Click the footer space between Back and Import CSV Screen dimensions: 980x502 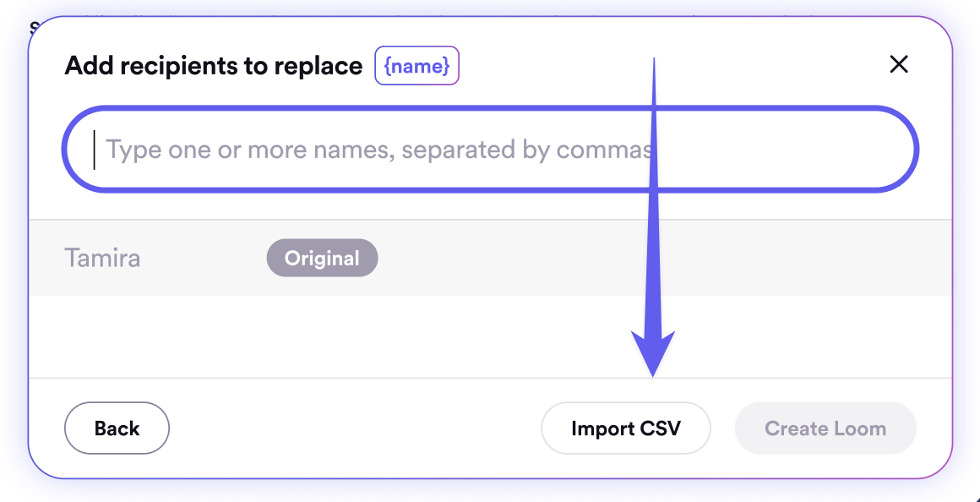click(x=355, y=428)
